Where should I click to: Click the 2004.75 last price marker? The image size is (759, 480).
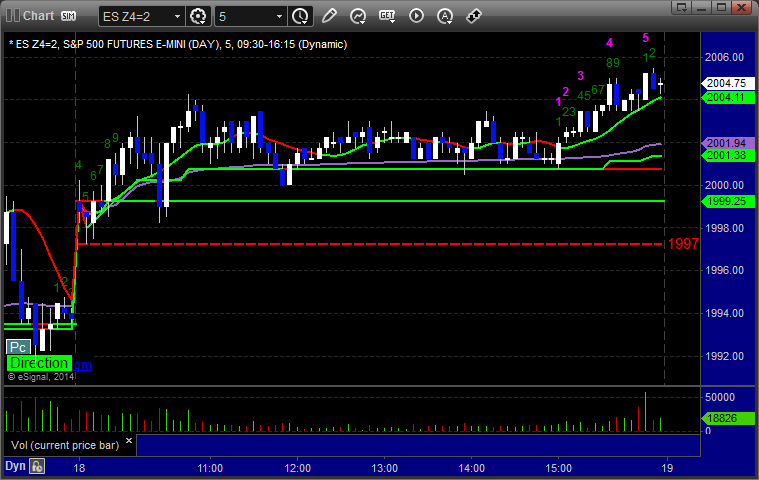[728, 83]
